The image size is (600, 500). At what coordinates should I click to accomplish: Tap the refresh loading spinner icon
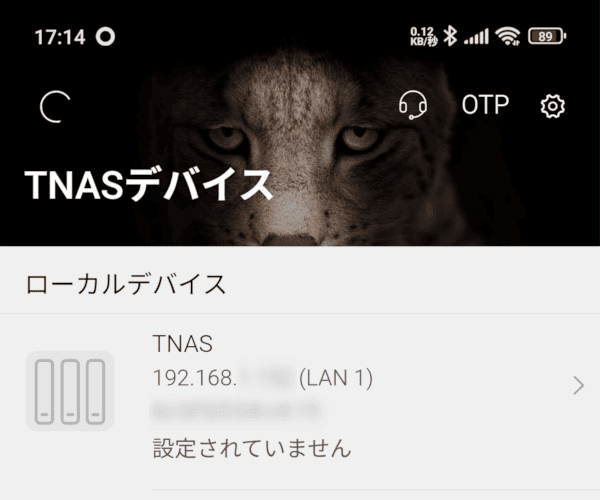pyautogui.click(x=55, y=107)
